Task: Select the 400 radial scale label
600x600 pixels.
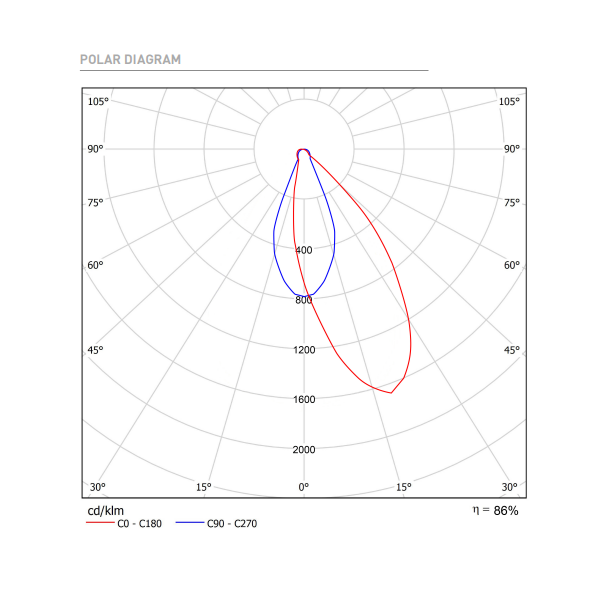Action: [x=304, y=250]
